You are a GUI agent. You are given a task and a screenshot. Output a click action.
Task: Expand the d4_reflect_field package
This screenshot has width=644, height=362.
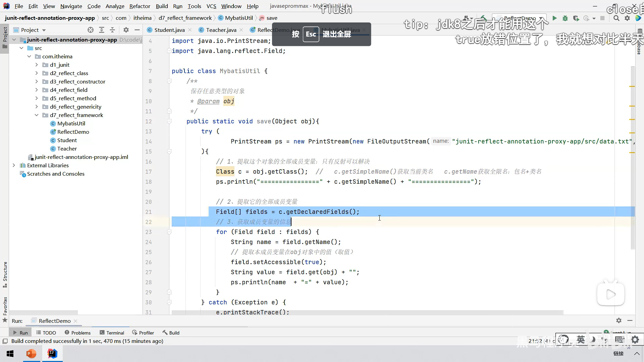pyautogui.click(x=37, y=90)
